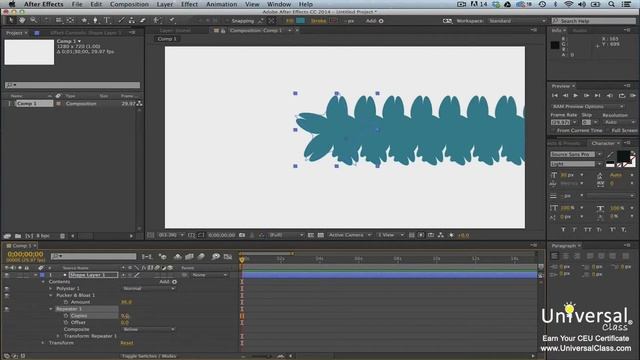Mute audio in Preview panel
This screenshot has width=640, height=360.
pos(609,96)
